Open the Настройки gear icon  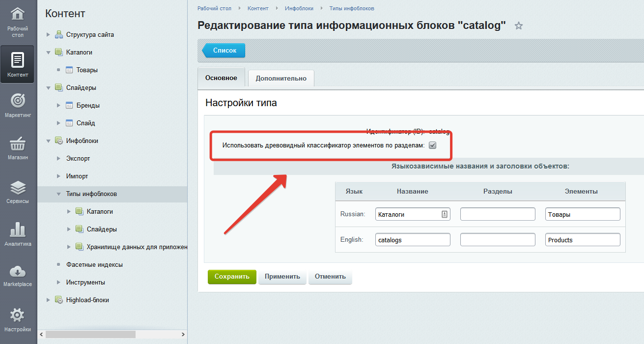[x=18, y=315]
